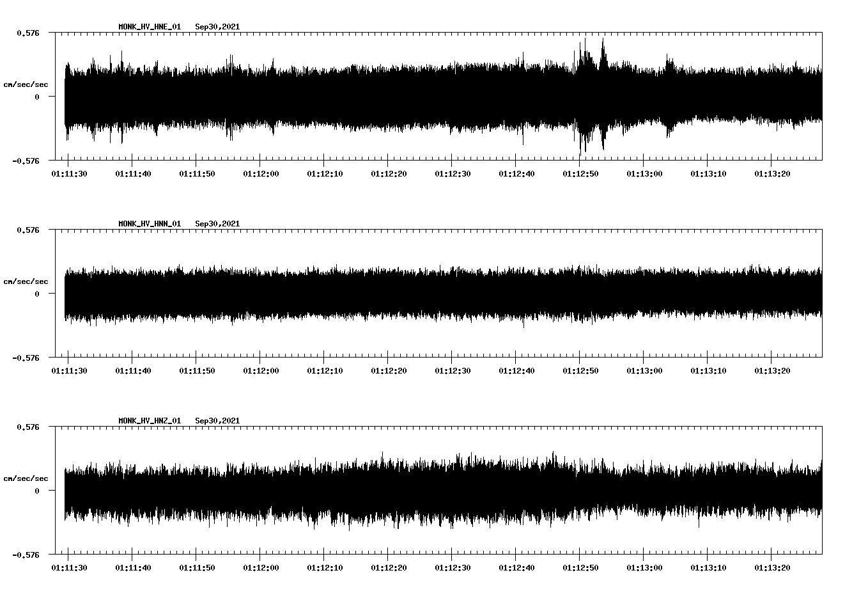The width and height of the screenshot is (868, 591).
Task: Click the zero axis label on HNE plot
Action: (37, 97)
